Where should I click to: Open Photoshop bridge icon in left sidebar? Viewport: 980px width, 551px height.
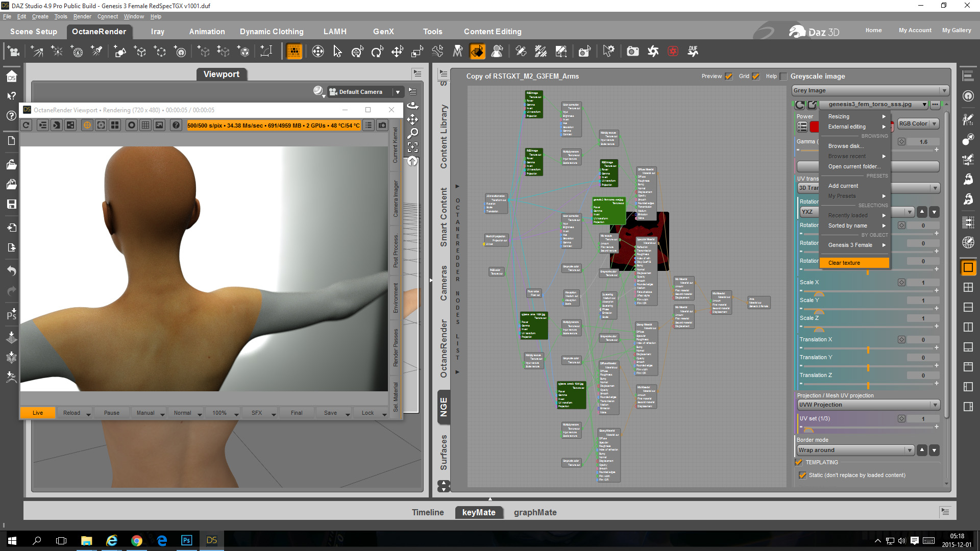click(x=11, y=314)
